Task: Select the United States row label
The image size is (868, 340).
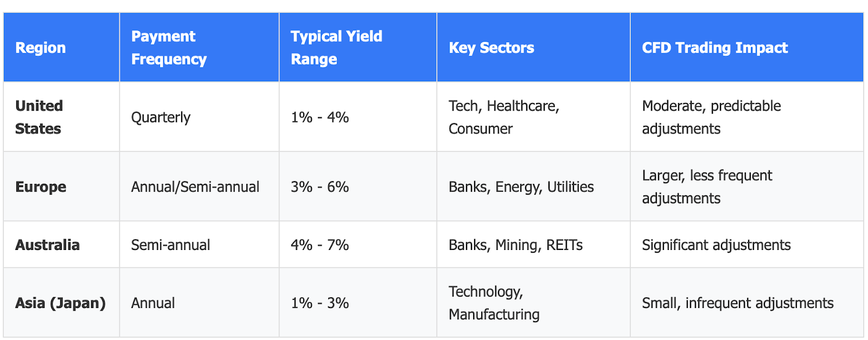Action: click(x=39, y=117)
